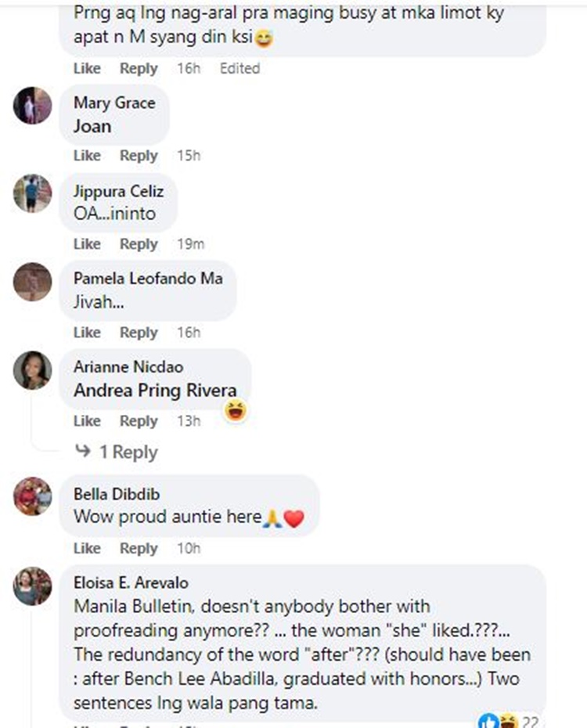Image resolution: width=587 pixels, height=728 pixels.
Task: Like Bella Dibdib's comment
Action: 87,548
